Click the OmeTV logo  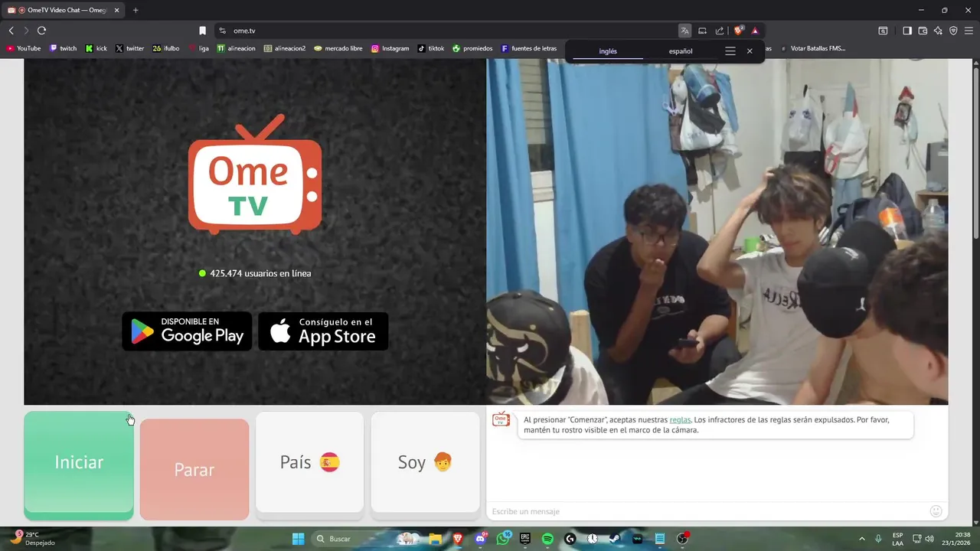tap(255, 174)
